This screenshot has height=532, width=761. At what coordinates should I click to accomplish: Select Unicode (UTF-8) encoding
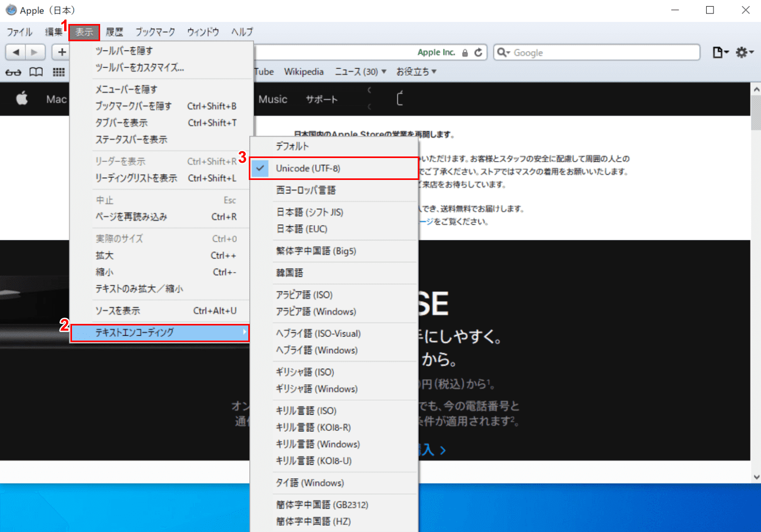(334, 168)
